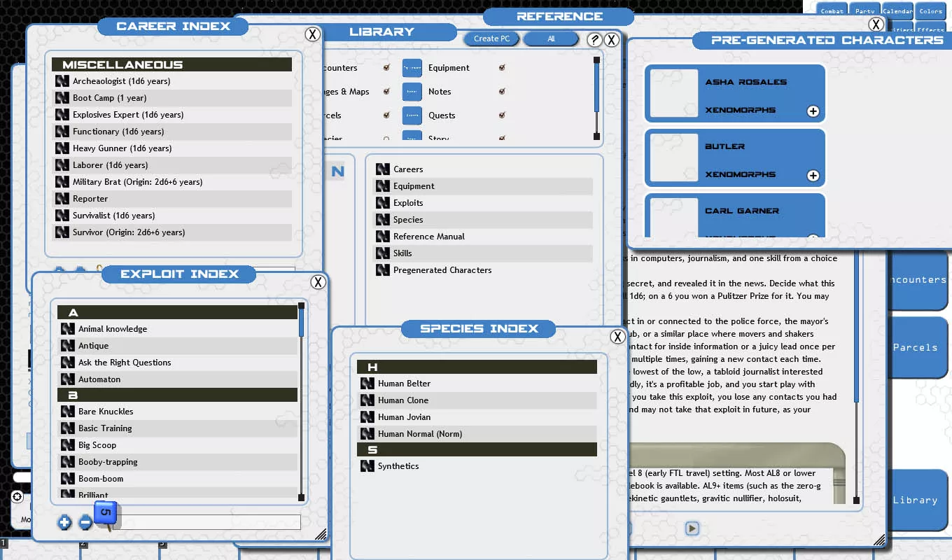Expand Butler character entry with plus button
Screen dimensions: 952x560
pos(813,176)
